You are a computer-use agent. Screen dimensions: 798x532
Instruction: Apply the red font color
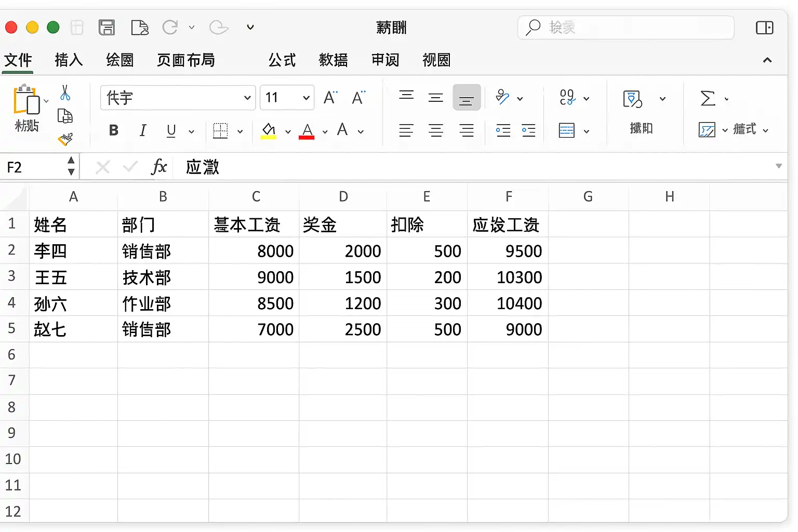307,130
